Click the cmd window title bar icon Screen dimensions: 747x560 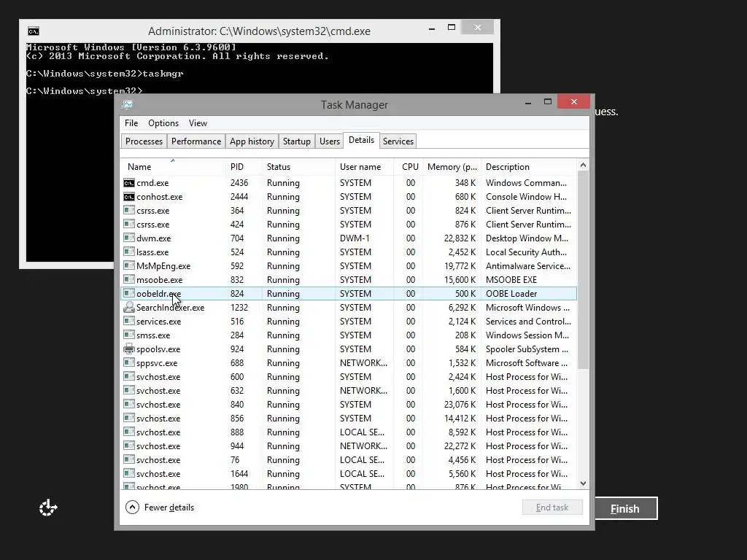coord(34,31)
